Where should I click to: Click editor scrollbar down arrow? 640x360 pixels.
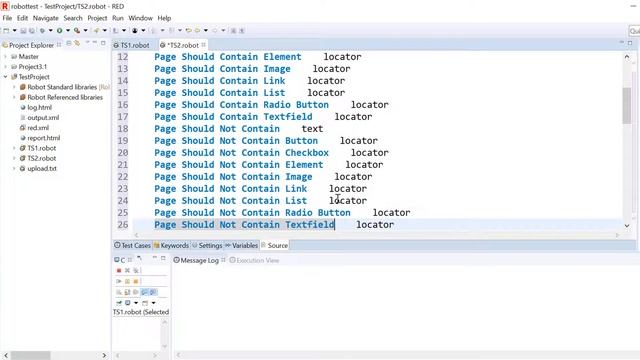pyautogui.click(x=627, y=225)
